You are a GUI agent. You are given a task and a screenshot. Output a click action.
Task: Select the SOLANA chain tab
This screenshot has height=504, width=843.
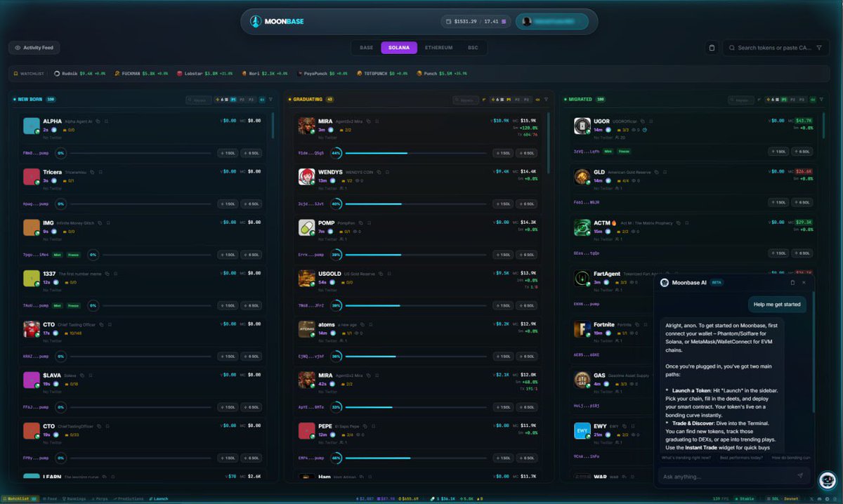pos(399,48)
